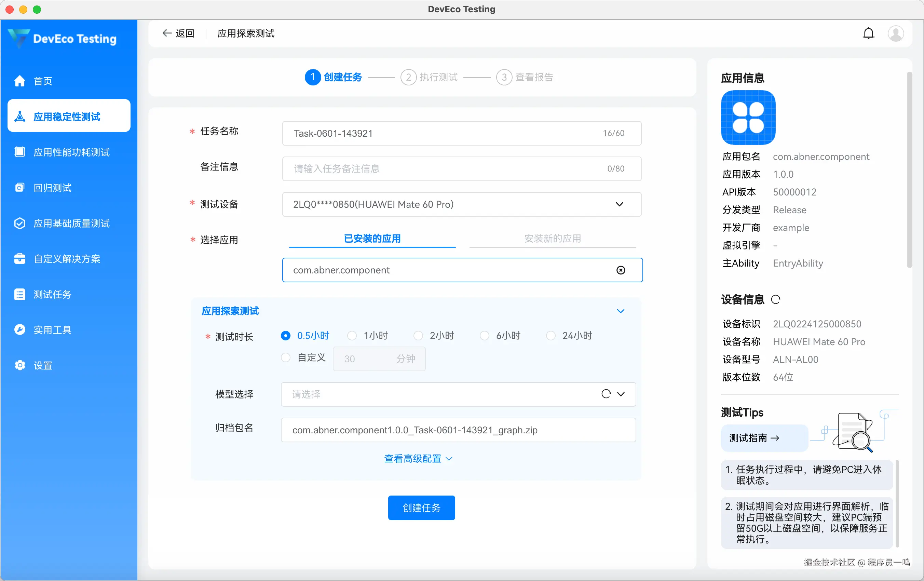
Task: Select the 1小时 test duration radio
Action: tap(352, 336)
